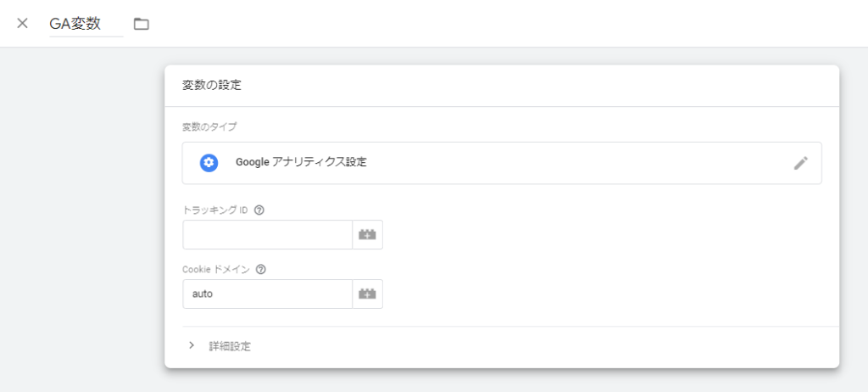
Task: Show help for Cookie ドメイン
Action: (261, 270)
